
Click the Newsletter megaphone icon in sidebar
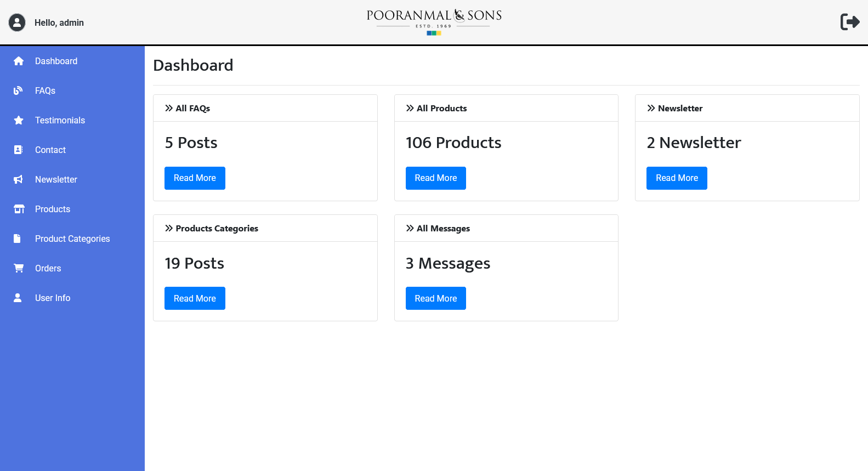(x=19, y=179)
